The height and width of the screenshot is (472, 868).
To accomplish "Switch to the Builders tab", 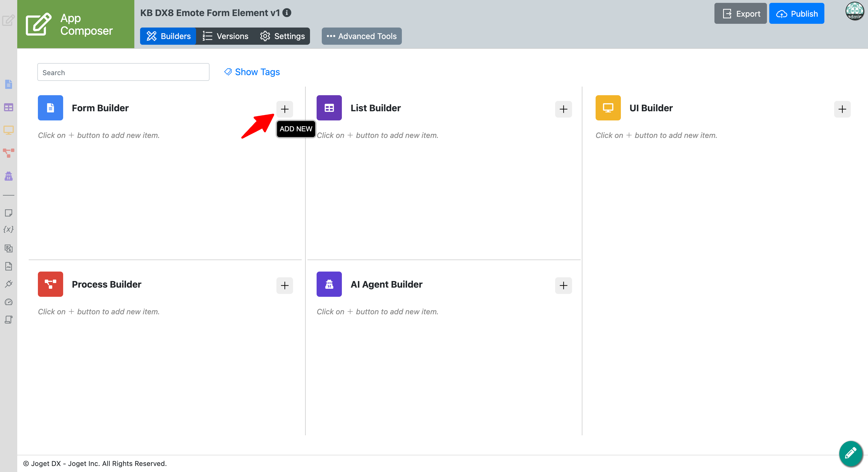I will (x=168, y=36).
